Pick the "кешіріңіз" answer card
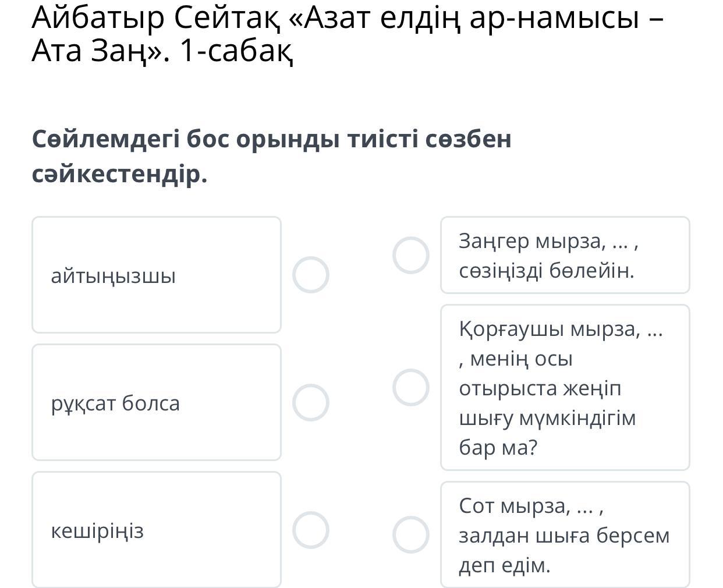This screenshot has width=723, height=588. coord(156,530)
